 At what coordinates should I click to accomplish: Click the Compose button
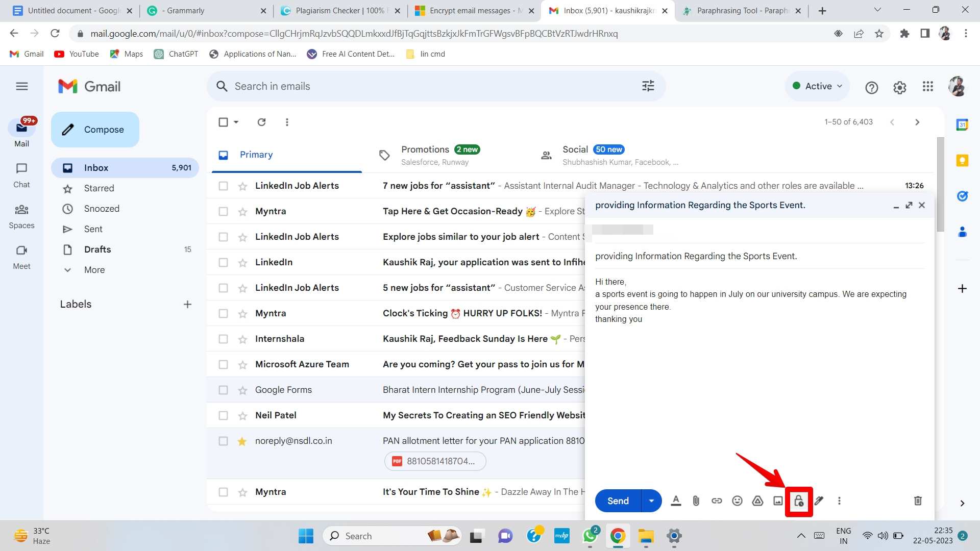95,130
